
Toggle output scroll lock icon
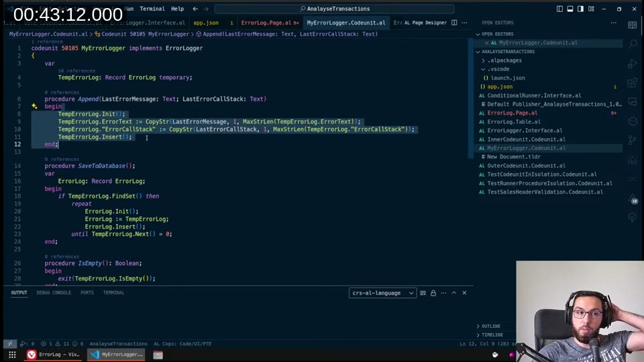(433, 293)
